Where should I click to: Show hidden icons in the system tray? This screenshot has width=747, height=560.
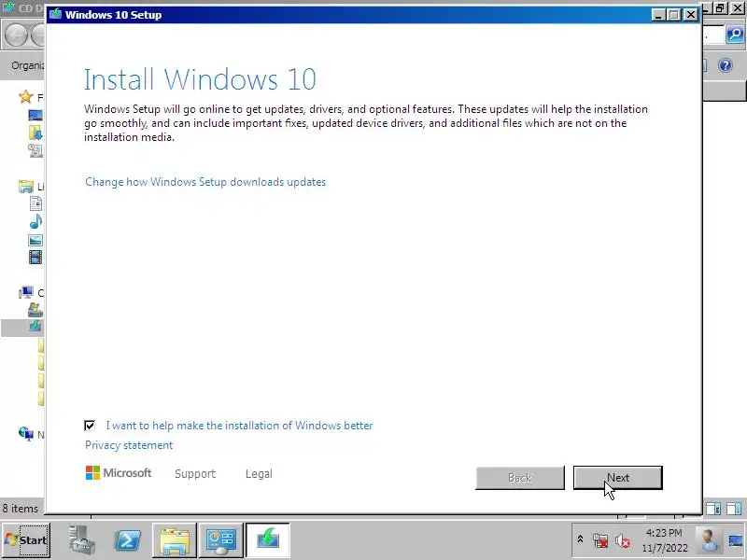coord(580,539)
